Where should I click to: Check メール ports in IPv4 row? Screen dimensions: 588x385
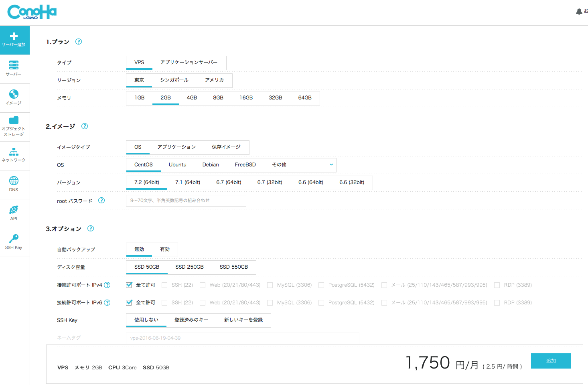pyautogui.click(x=384, y=285)
